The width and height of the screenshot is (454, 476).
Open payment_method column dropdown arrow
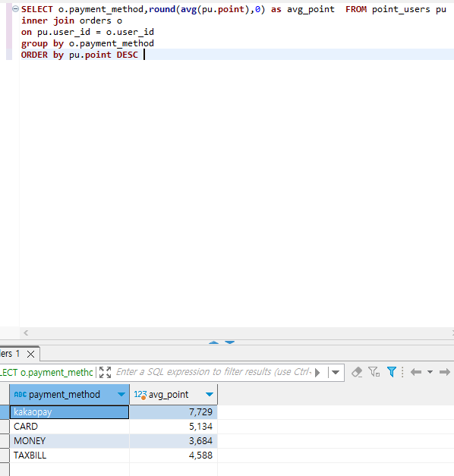[121, 395]
